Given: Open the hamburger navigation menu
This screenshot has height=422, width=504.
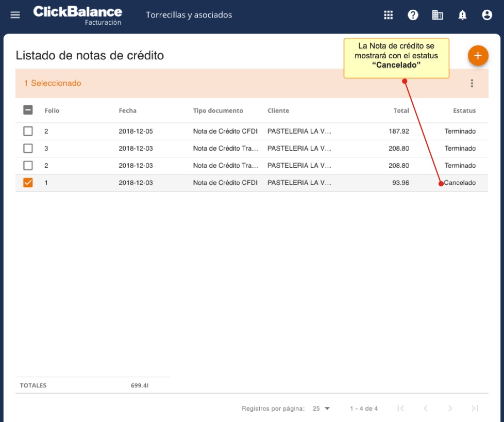Looking at the screenshot, I should pyautogui.click(x=15, y=15).
